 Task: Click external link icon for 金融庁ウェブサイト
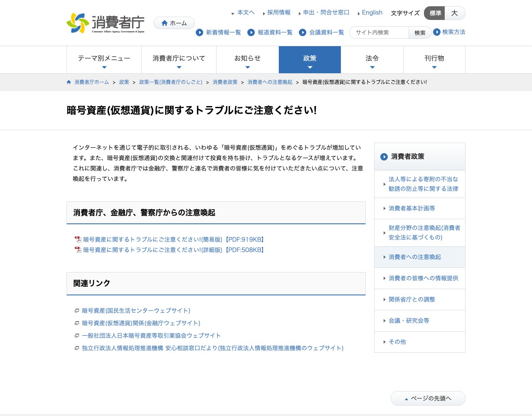pyautogui.click(x=77, y=323)
